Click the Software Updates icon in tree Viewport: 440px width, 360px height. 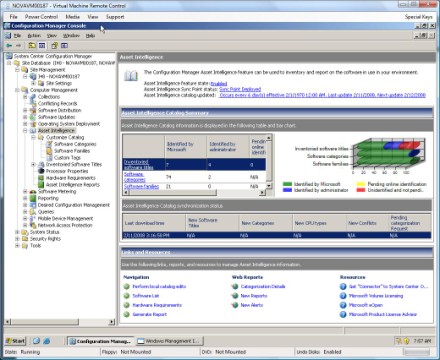click(33, 117)
